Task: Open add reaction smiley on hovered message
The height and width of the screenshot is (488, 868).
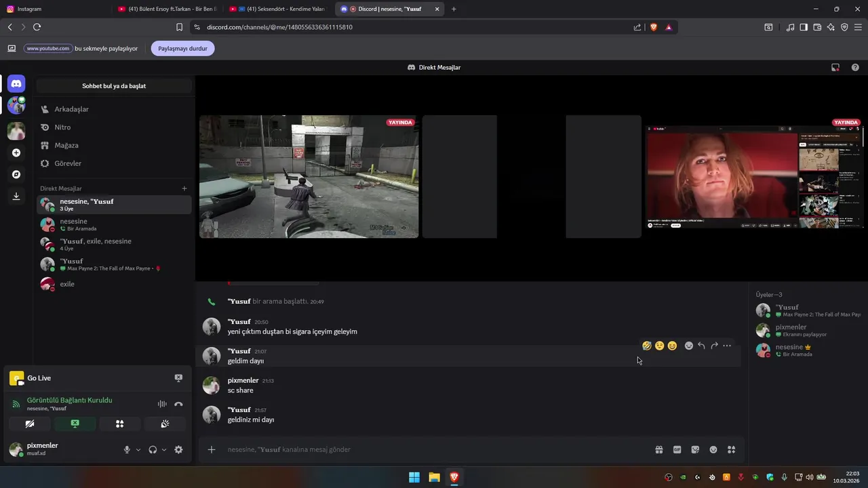Action: 689,346
